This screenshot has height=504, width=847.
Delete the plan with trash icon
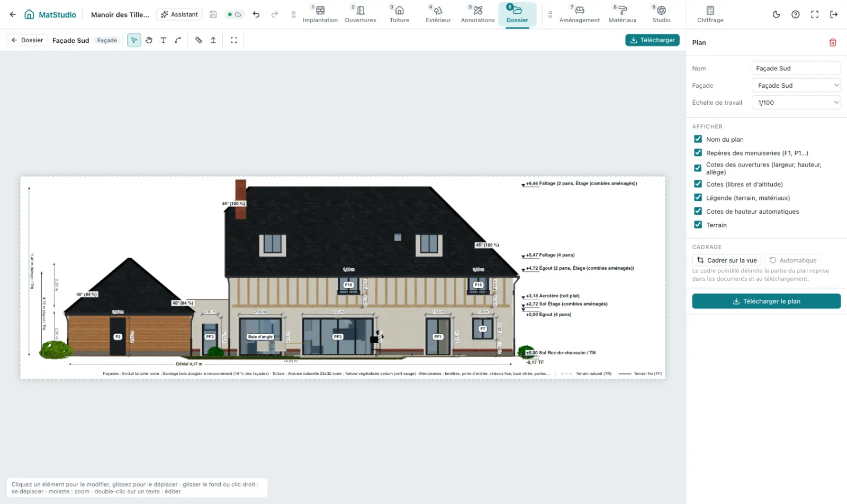[x=833, y=42]
